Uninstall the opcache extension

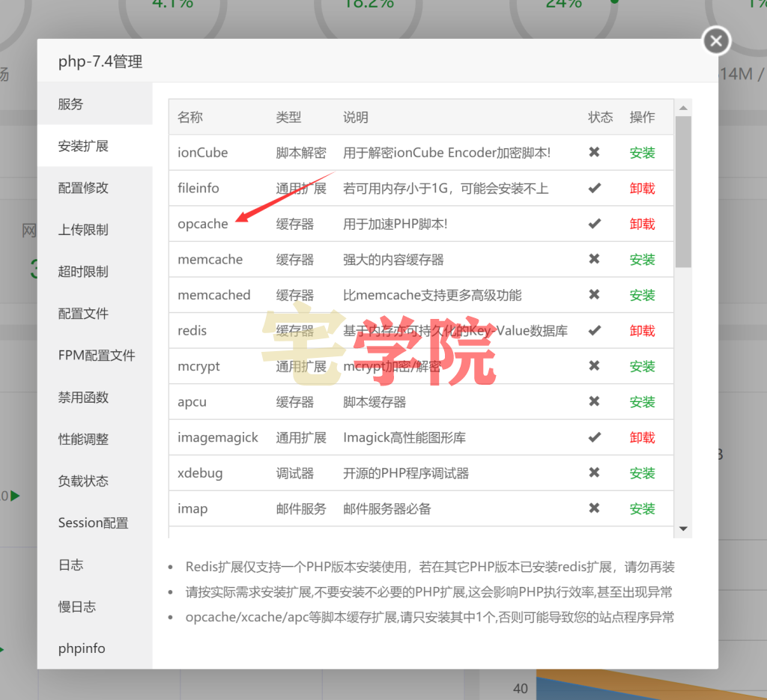(x=642, y=224)
